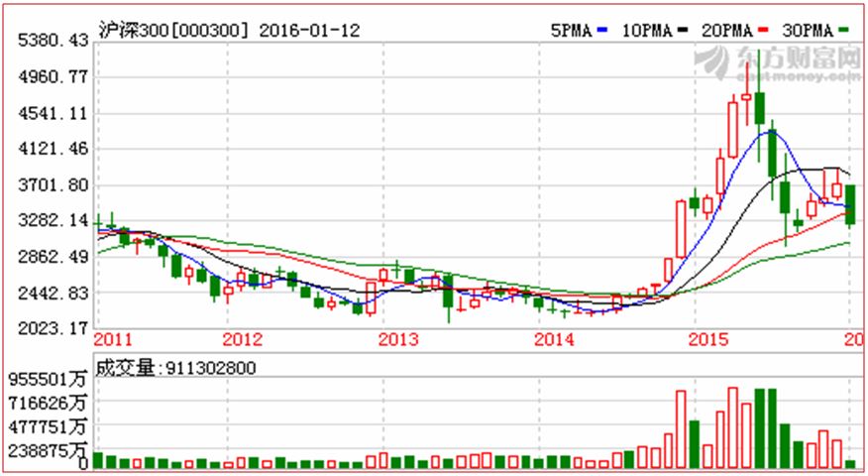Click the black 10PMA legend color dash
This screenshot has height=476, width=868.
coord(683,30)
